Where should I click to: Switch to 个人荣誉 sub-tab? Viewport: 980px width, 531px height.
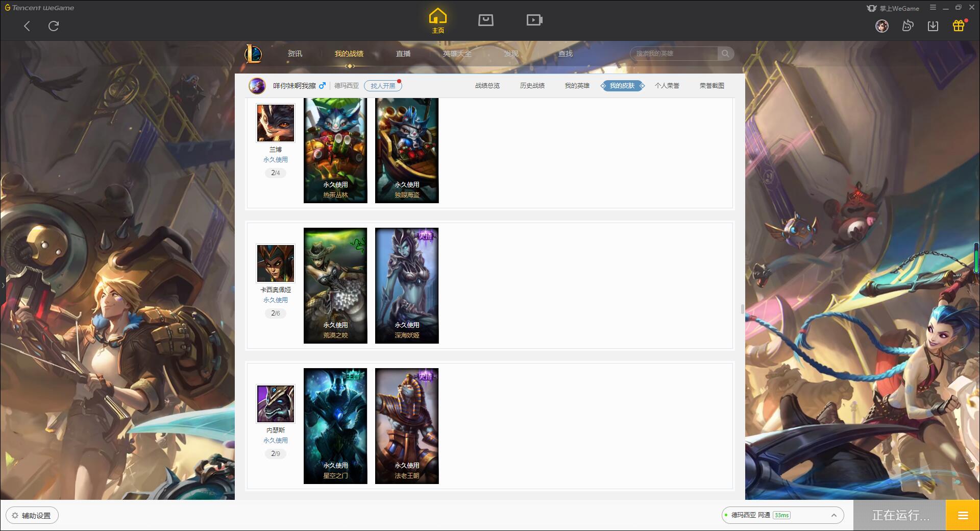[667, 86]
